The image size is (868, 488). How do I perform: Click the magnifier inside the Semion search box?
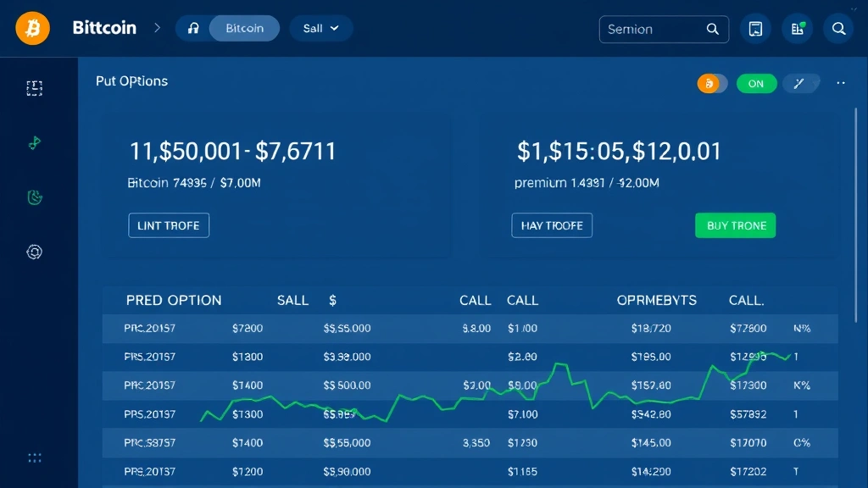715,29
